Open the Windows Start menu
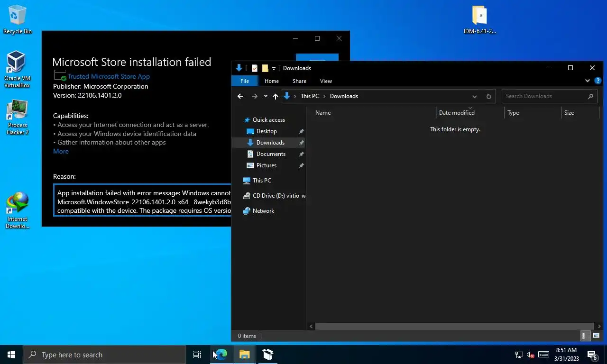The width and height of the screenshot is (607, 364). [11, 355]
